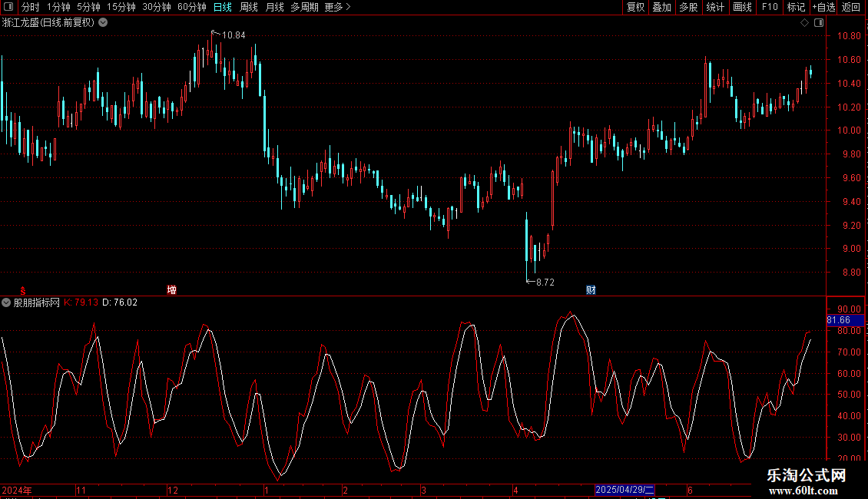Click the 股朋指标网 indicator name
This screenshot has height=499, width=868.
(37, 302)
